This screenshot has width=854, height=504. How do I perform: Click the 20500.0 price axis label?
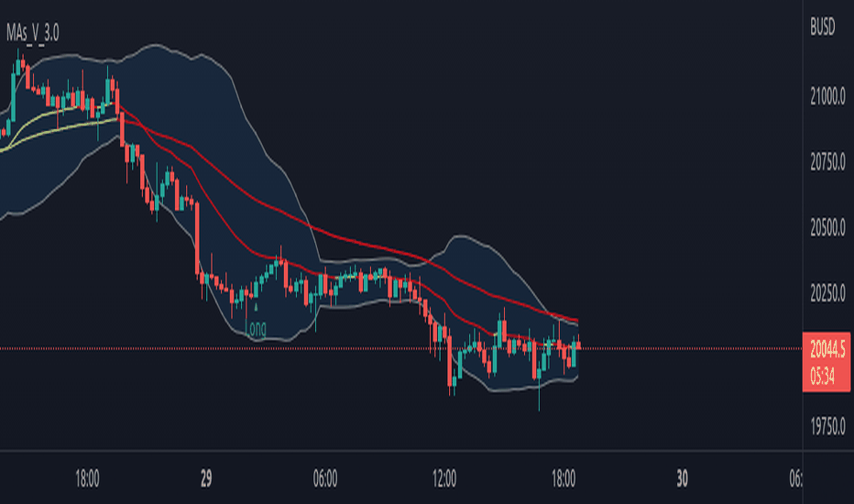click(827, 228)
